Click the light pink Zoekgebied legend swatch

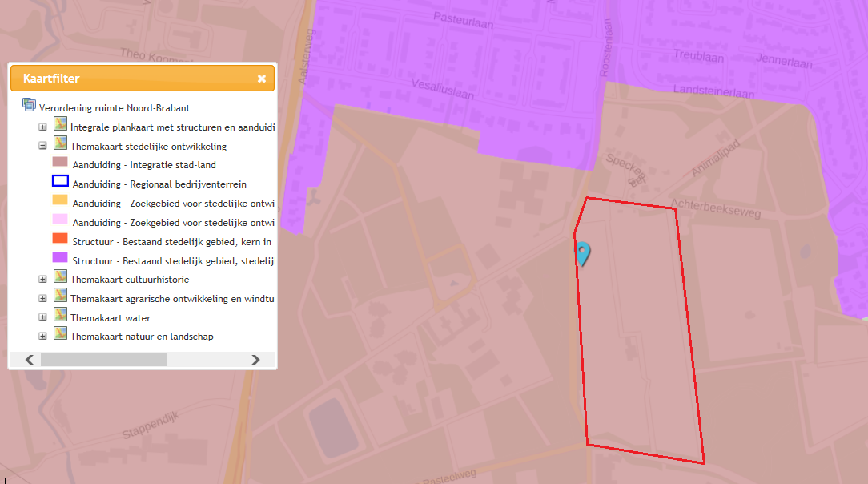(x=60, y=220)
